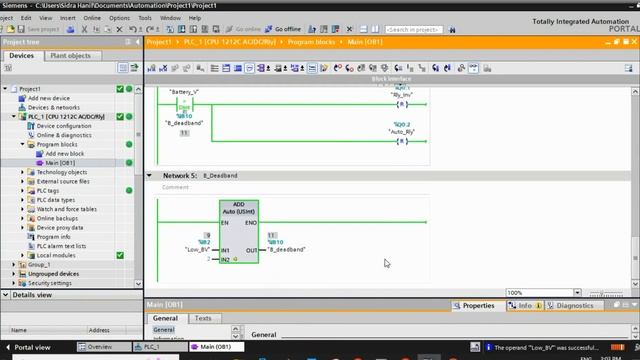Expand the Technology objects folder
Viewport: 640px width, 360px height.
tap(22, 172)
